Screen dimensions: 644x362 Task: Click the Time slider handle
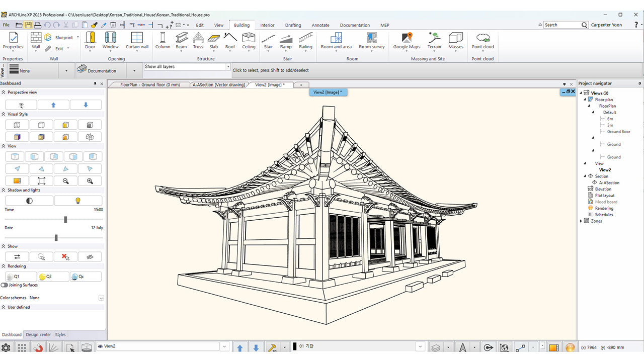pos(65,219)
